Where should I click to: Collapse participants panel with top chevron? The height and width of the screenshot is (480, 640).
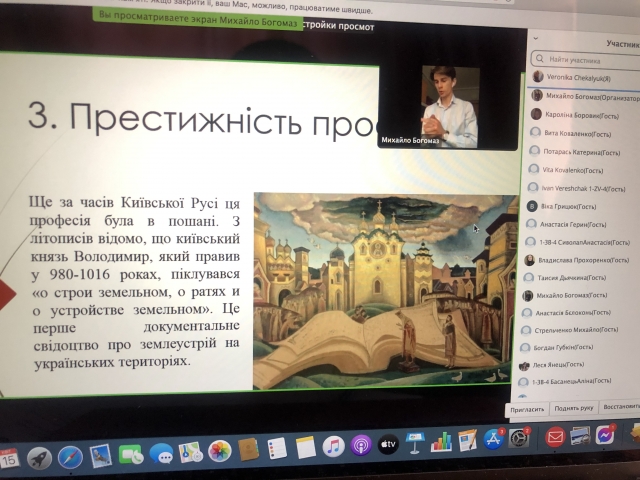coord(536,38)
